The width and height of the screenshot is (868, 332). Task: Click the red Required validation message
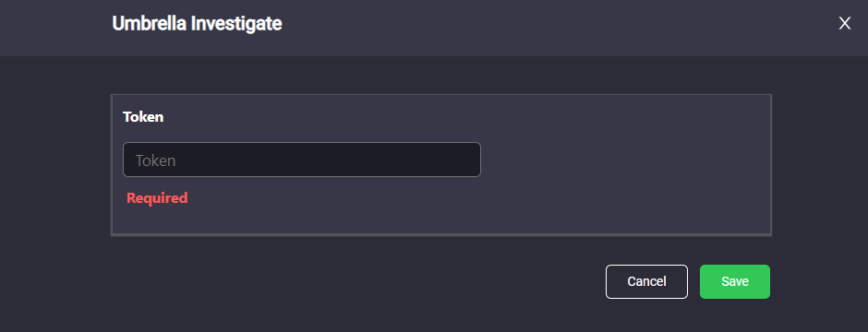pyautogui.click(x=157, y=197)
